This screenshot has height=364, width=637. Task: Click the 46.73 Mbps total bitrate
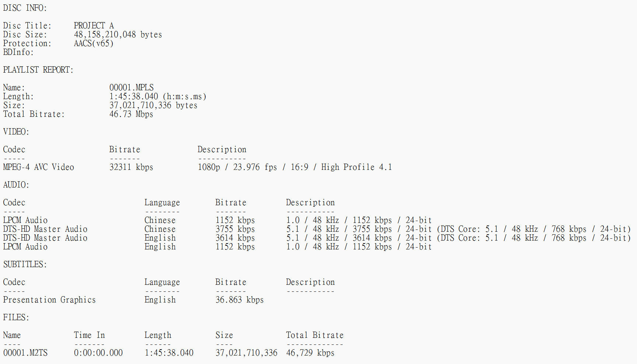131,114
